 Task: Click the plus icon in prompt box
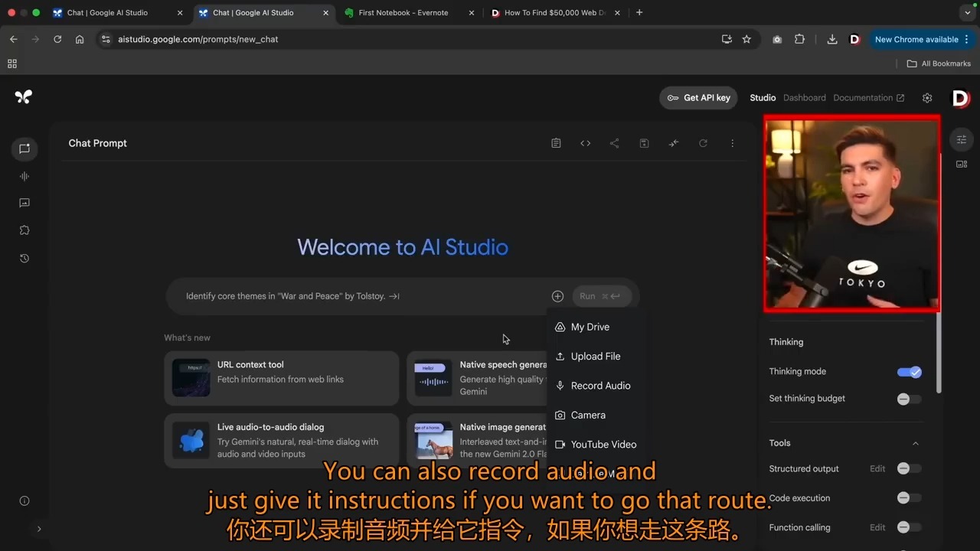click(557, 296)
